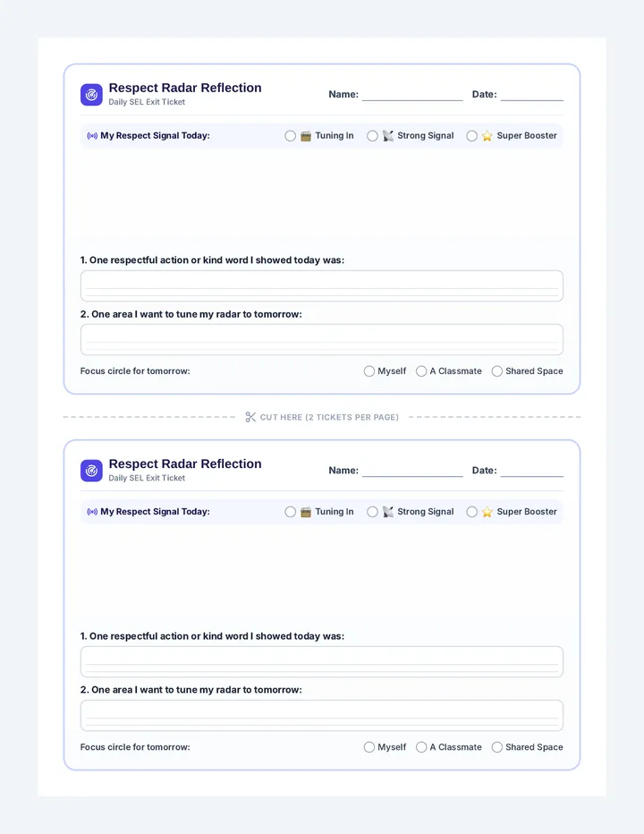This screenshot has height=834, width=644.
Task: Click the scissors icon on the cut line
Action: [x=250, y=417]
